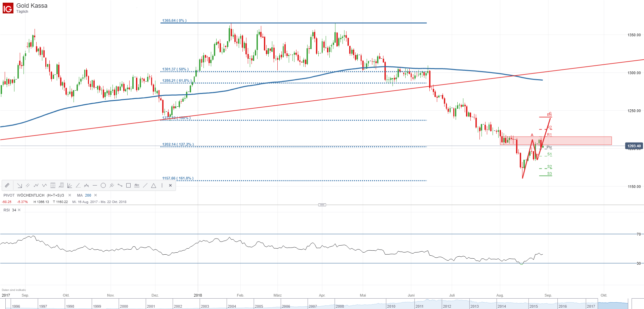644x309 pixels.
Task: Select the segment with endpoints tool
Action: coord(120,185)
